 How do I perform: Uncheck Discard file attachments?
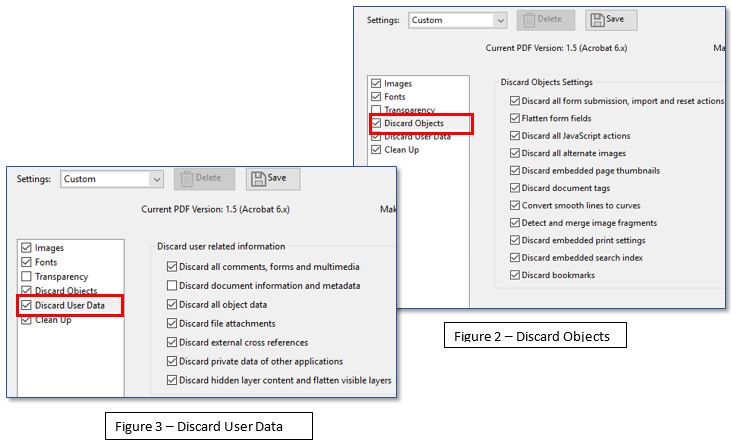pos(172,324)
